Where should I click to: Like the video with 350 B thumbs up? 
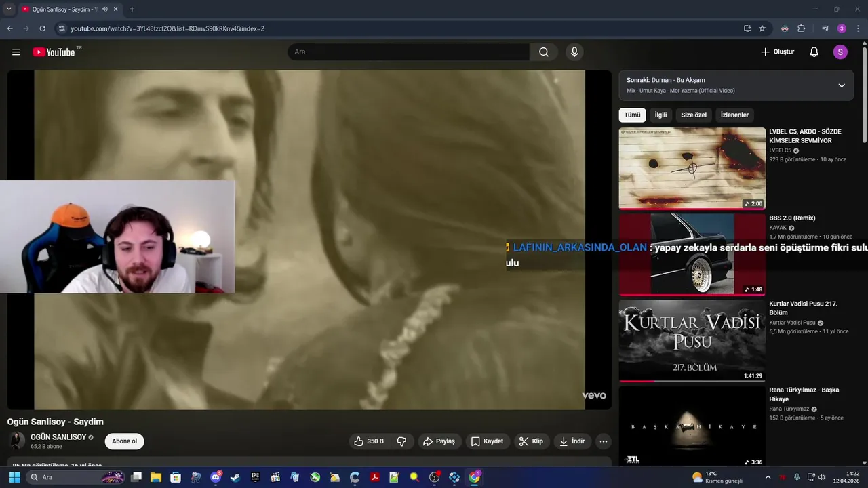369,441
